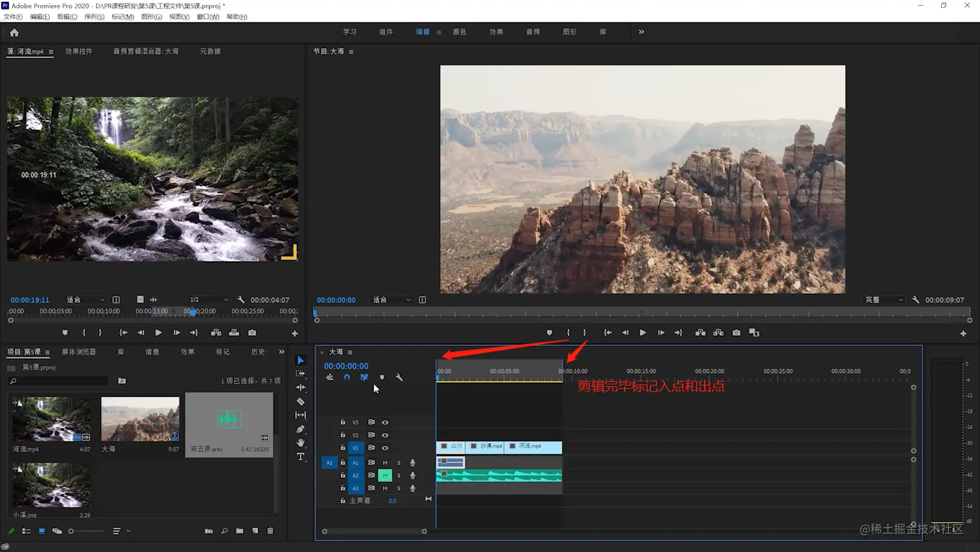The height and width of the screenshot is (552, 980).
Task: Open project panel sort icons dropdown
Action: (121, 531)
